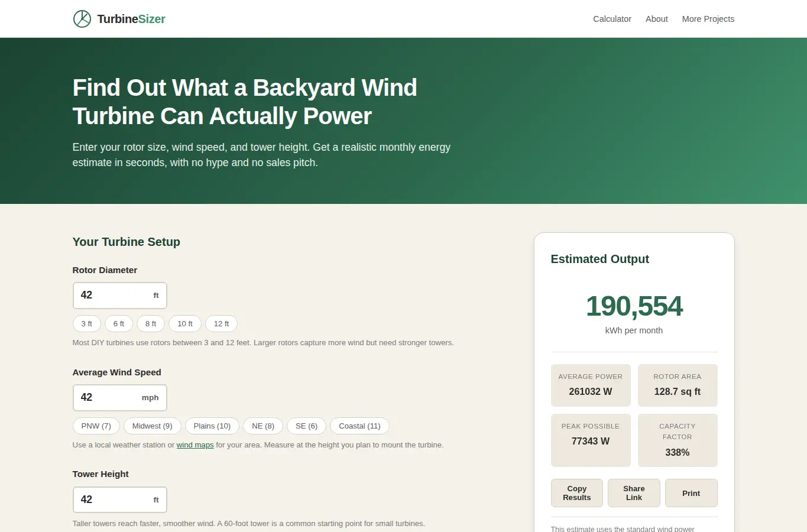The image size is (807, 532).
Task: Click the Rotor Area 128.7 sq ft card
Action: [x=678, y=385]
